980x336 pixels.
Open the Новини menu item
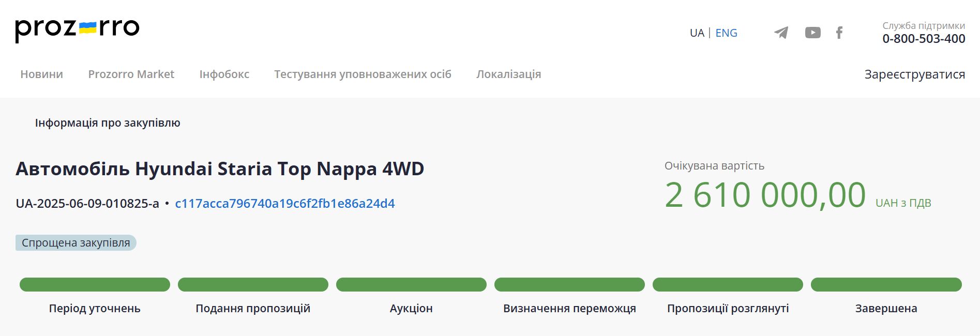point(41,74)
